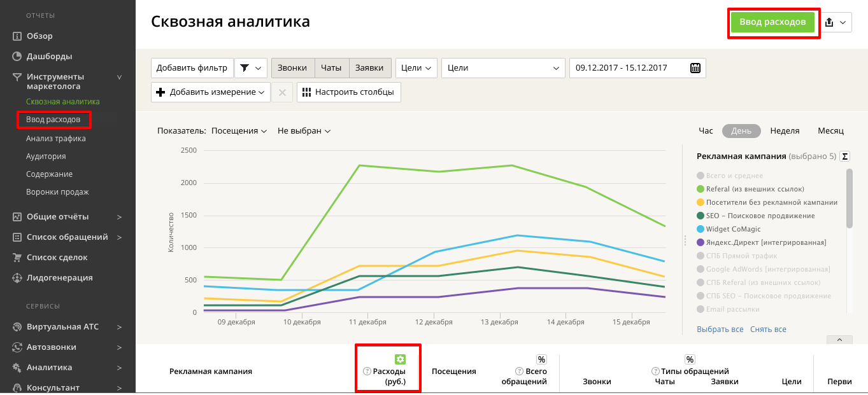This screenshot has height=395, width=868.
Task: Click the date range input field
Action: [x=627, y=68]
